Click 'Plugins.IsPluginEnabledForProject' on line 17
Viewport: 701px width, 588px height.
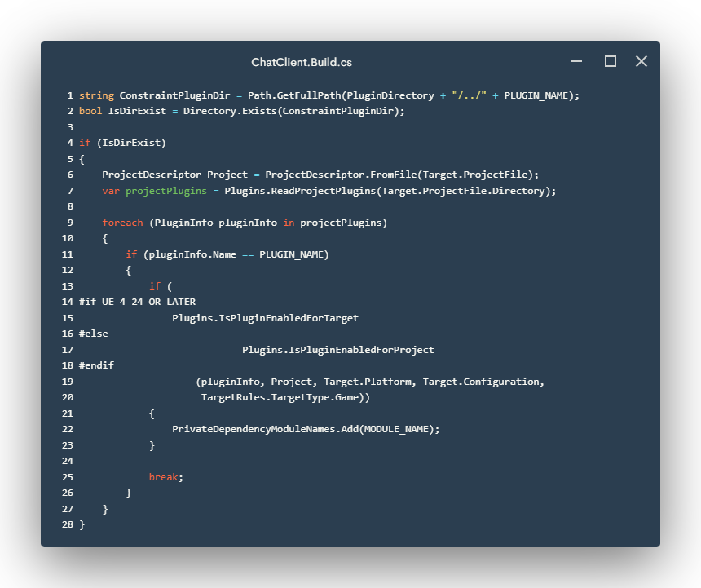pos(338,350)
